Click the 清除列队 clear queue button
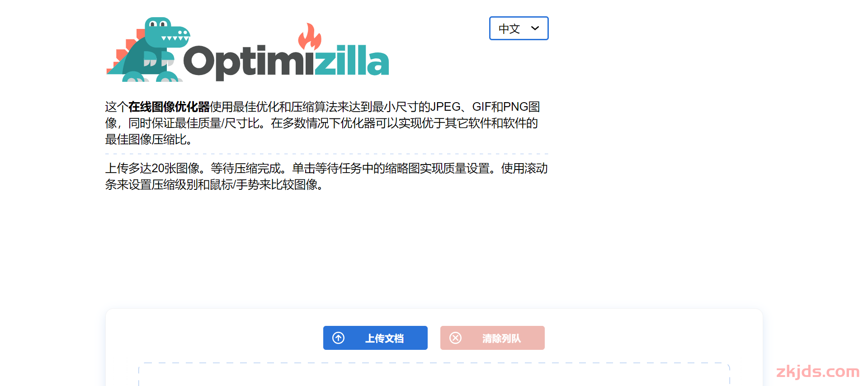This screenshot has width=868, height=386. (x=492, y=338)
